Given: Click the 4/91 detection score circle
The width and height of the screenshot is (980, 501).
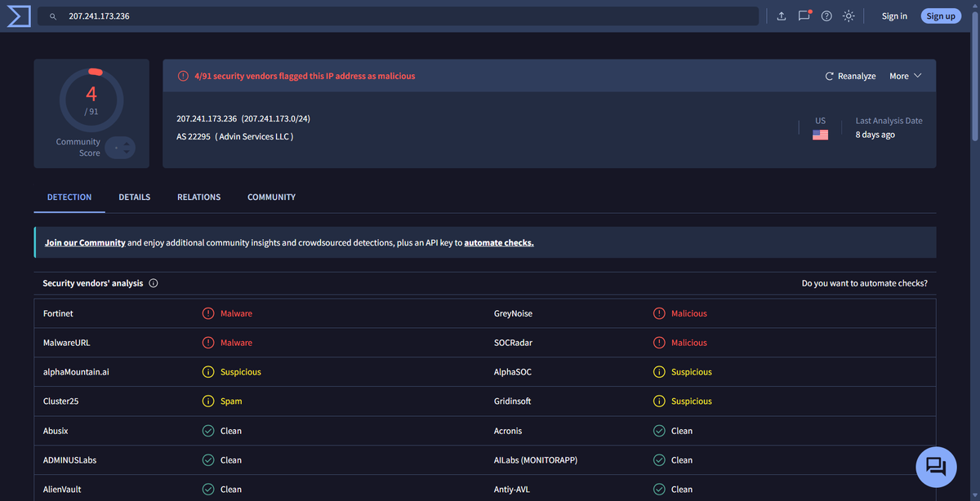Looking at the screenshot, I should click(x=91, y=100).
